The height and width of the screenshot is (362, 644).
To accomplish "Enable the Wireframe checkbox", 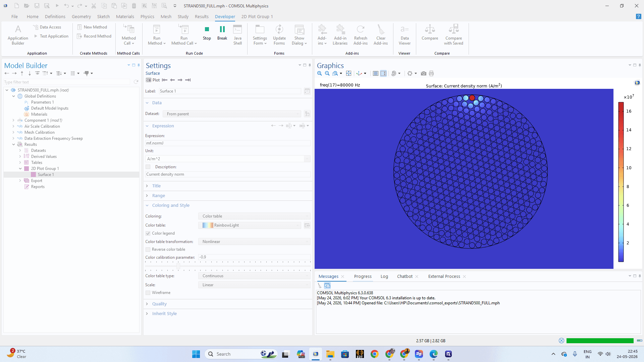I will [x=148, y=293].
